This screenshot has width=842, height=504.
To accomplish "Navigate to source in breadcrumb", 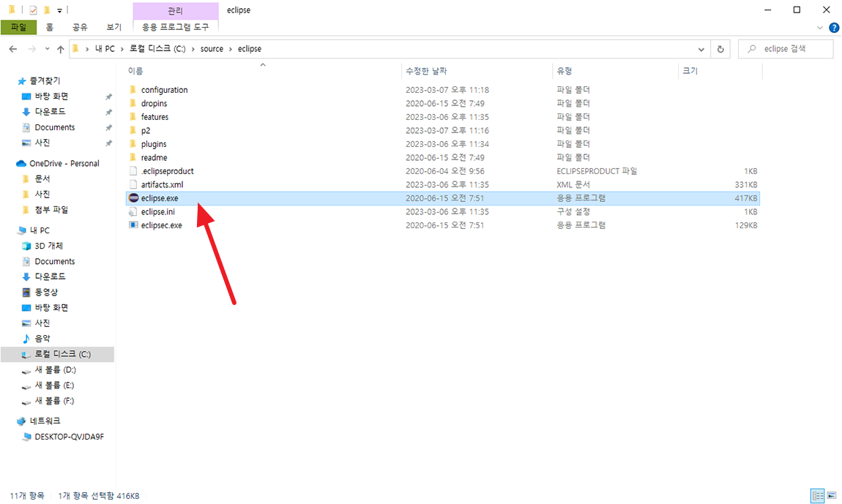I will tap(212, 49).
